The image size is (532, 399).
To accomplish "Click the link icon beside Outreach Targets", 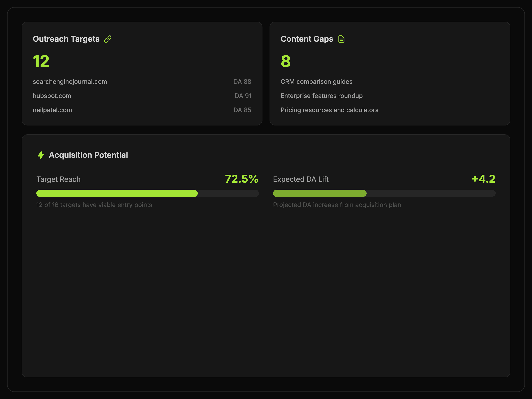I will [x=108, y=39].
